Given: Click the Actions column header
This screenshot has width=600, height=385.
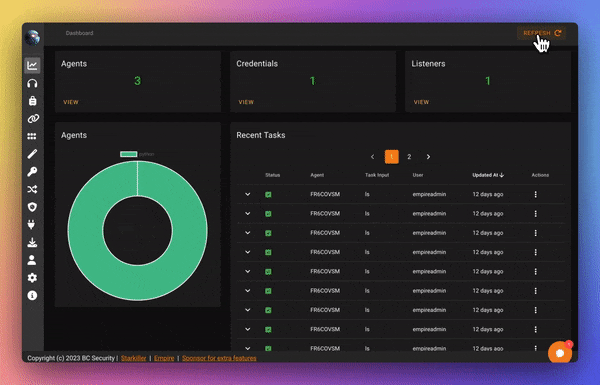Looking at the screenshot, I should coord(540,175).
